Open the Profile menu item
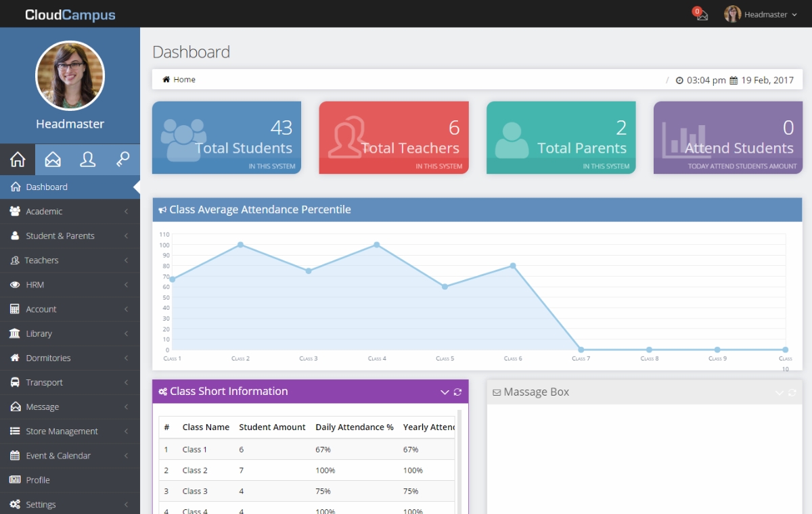Viewport: 812px width, 514px height. pyautogui.click(x=38, y=480)
